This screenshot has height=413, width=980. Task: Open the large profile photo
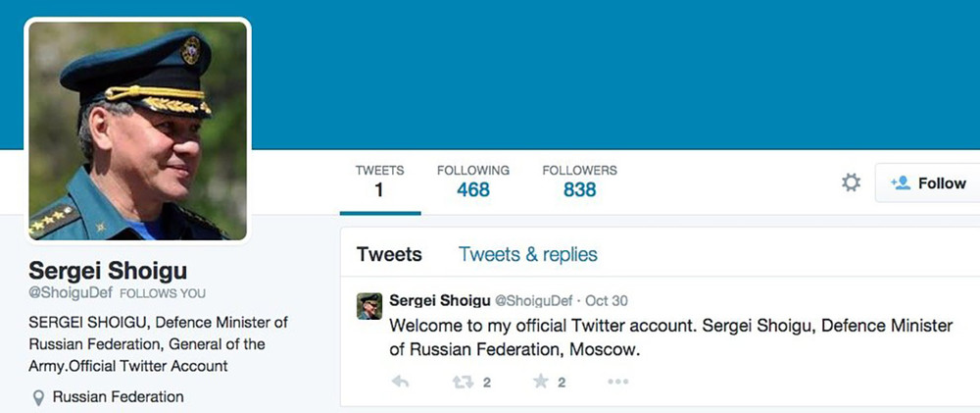137,130
